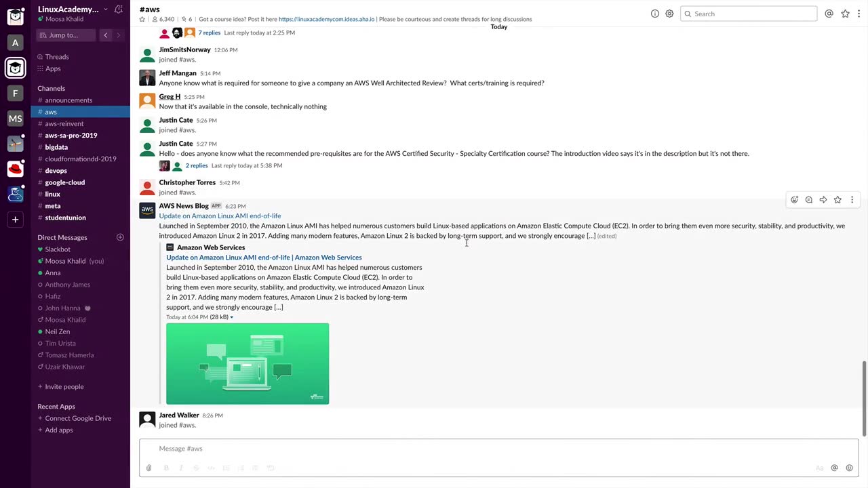The height and width of the screenshot is (488, 868).
Task: Collapse the image attachment via caret
Action: pos(232,317)
